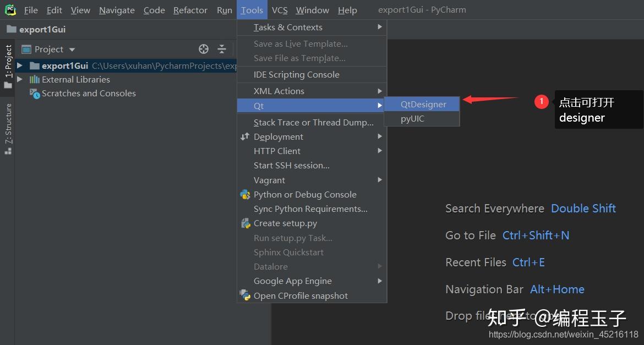Click the export1Gui breadcrumb in navigation bar
The height and width of the screenshot is (345, 644).
click(x=42, y=29)
